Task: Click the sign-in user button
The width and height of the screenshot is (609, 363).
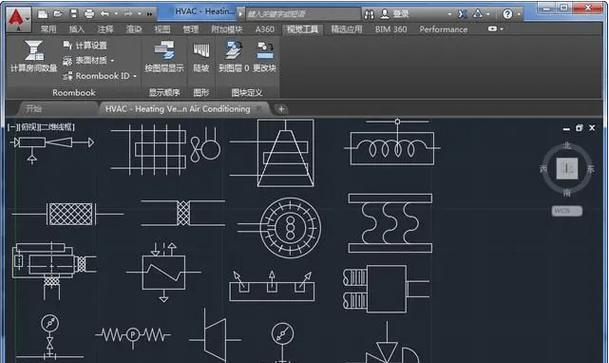Action: pos(395,14)
